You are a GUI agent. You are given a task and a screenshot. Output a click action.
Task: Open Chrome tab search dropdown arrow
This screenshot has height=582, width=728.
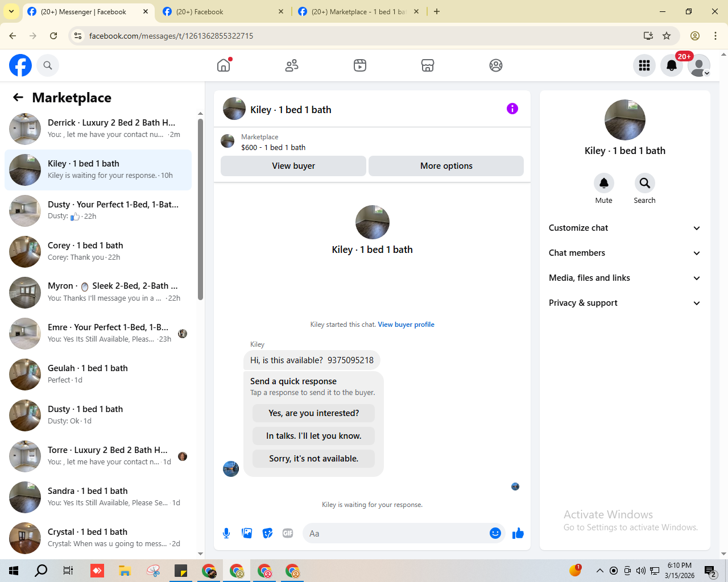pos(11,11)
